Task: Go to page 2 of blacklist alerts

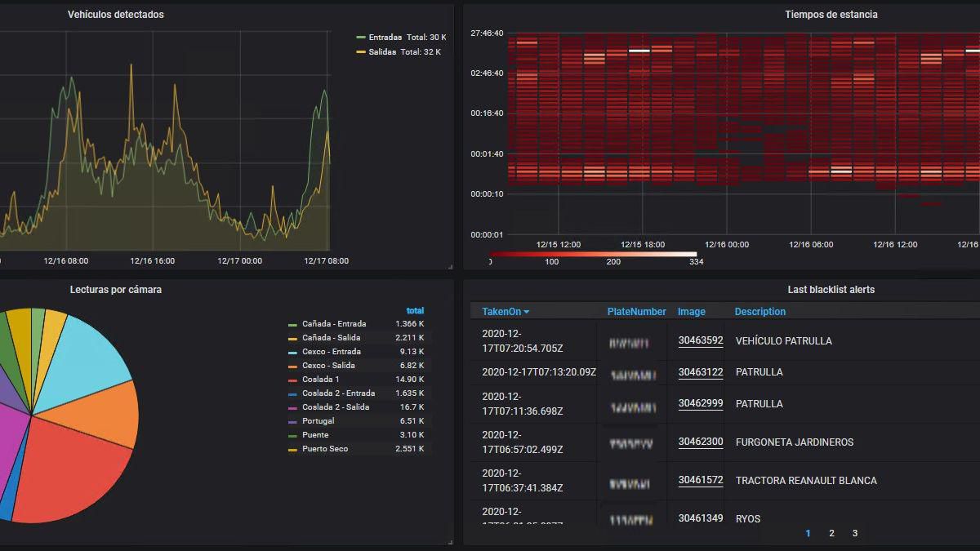Action: (831, 533)
